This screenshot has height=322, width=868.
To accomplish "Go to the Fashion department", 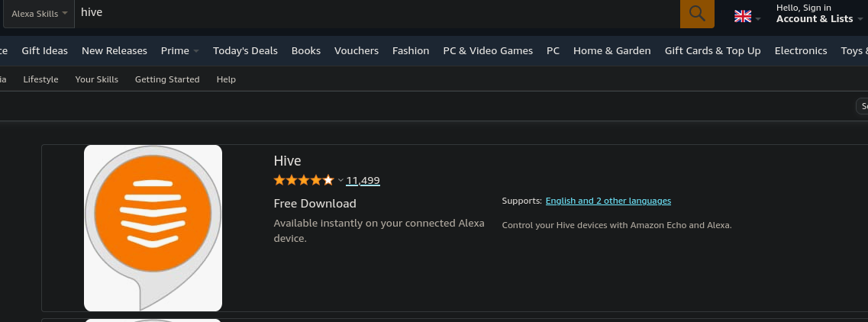I will pyautogui.click(x=411, y=51).
